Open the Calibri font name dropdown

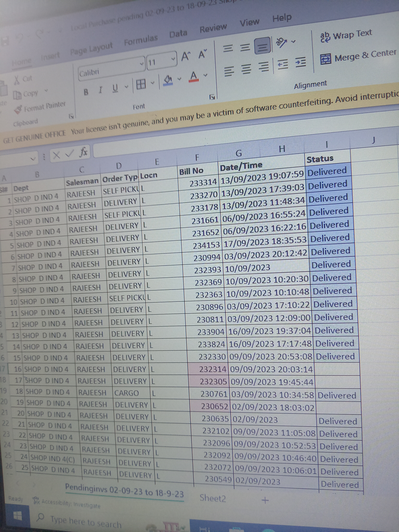coord(142,64)
